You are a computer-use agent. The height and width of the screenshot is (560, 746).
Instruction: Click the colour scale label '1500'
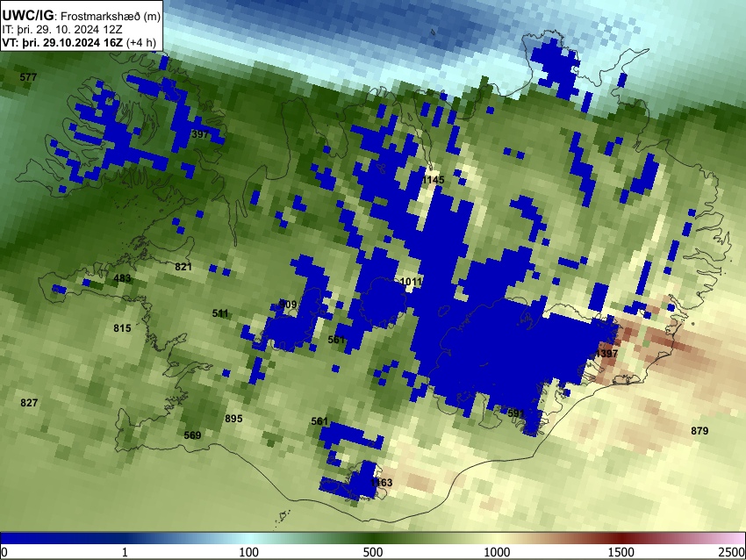tap(621, 552)
